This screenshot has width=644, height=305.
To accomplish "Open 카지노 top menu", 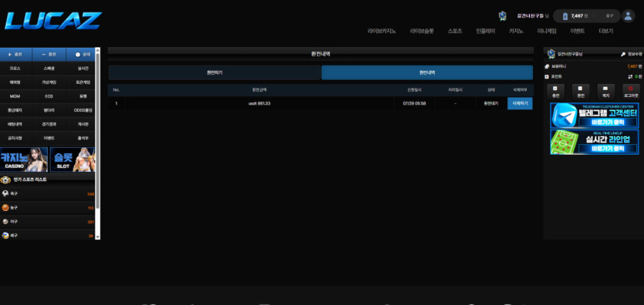I will tap(516, 31).
